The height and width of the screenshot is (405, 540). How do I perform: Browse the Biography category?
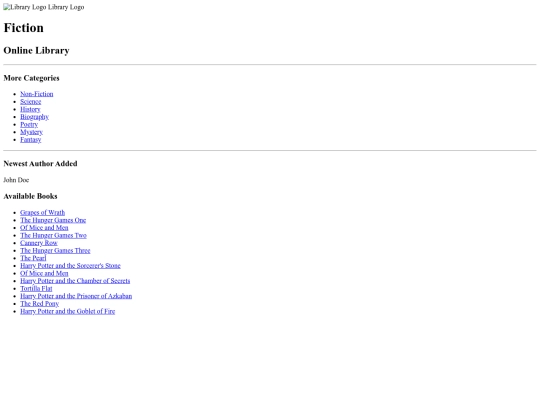point(34,117)
